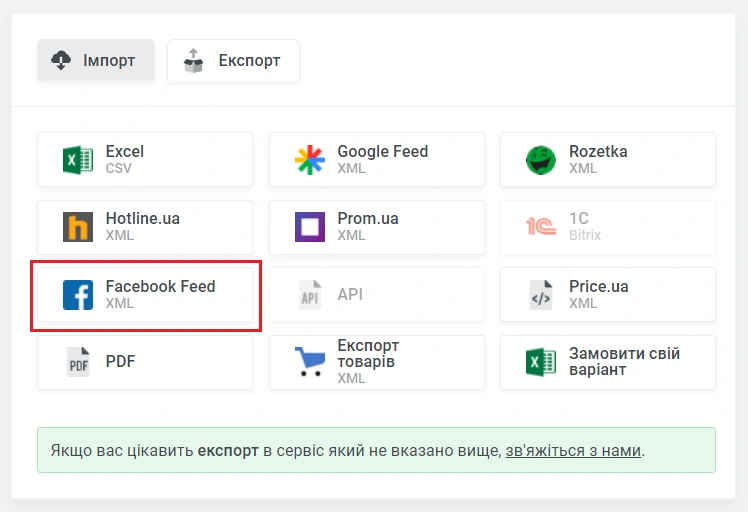Open the зв'яжіться з нами link
The image size is (748, 512).
tap(573, 451)
